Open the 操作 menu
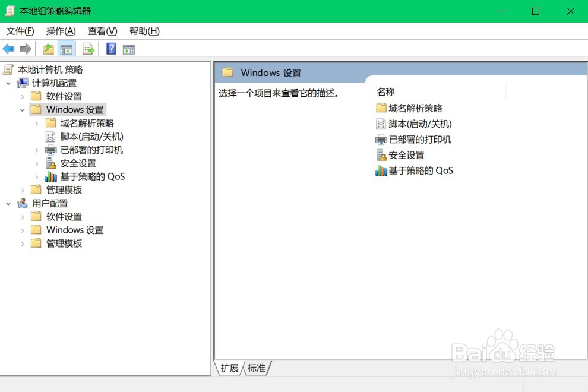The image size is (588, 392). [x=60, y=31]
